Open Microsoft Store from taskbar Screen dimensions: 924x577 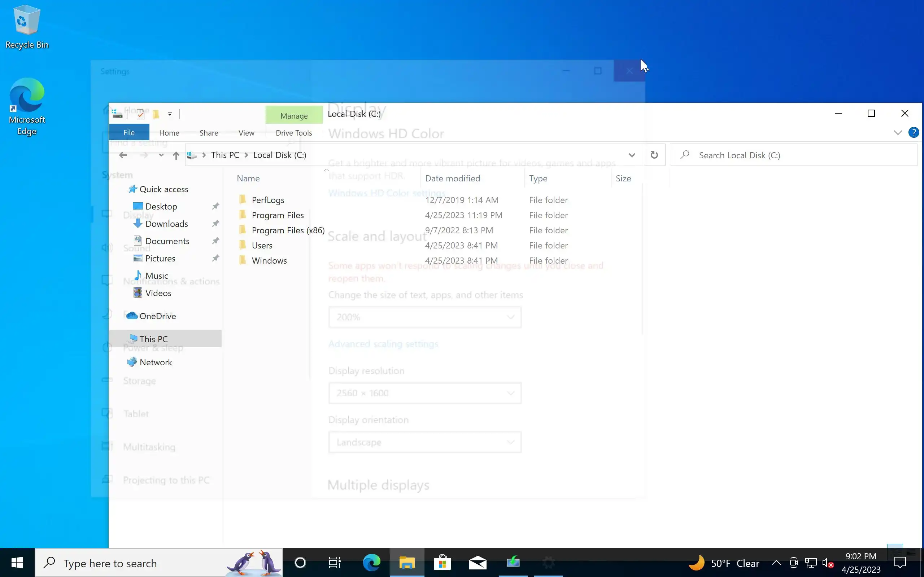pos(442,563)
